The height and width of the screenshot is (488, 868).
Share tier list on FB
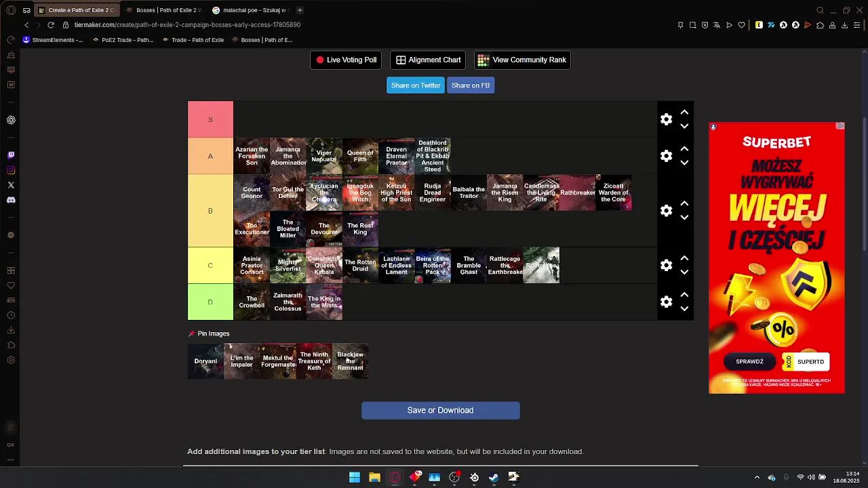pos(471,85)
